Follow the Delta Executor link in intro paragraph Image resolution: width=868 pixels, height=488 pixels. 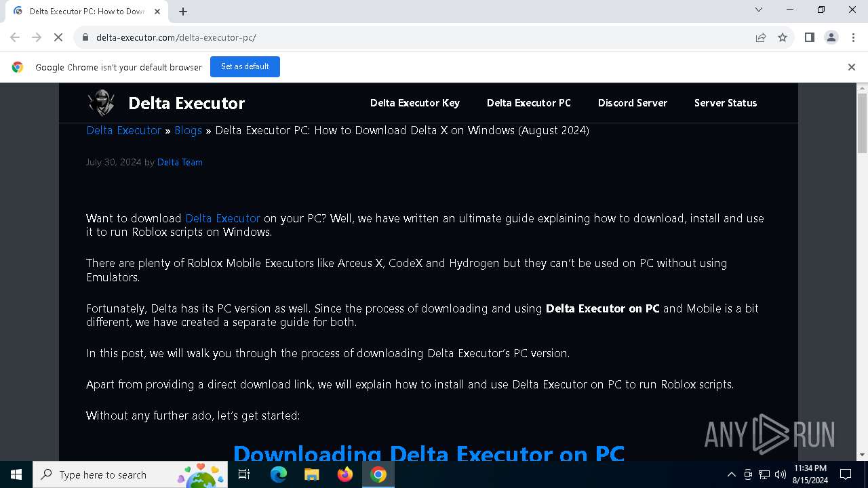(x=222, y=218)
